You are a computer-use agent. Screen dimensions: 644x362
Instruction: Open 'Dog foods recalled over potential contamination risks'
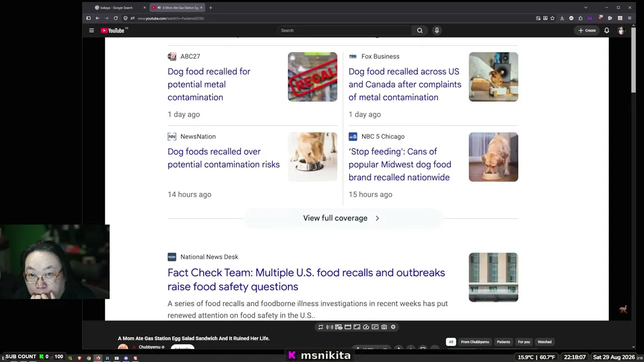[223, 158]
